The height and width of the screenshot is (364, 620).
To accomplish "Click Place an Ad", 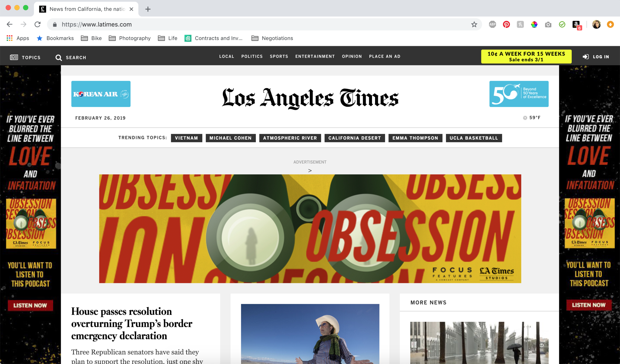I will click(x=385, y=56).
